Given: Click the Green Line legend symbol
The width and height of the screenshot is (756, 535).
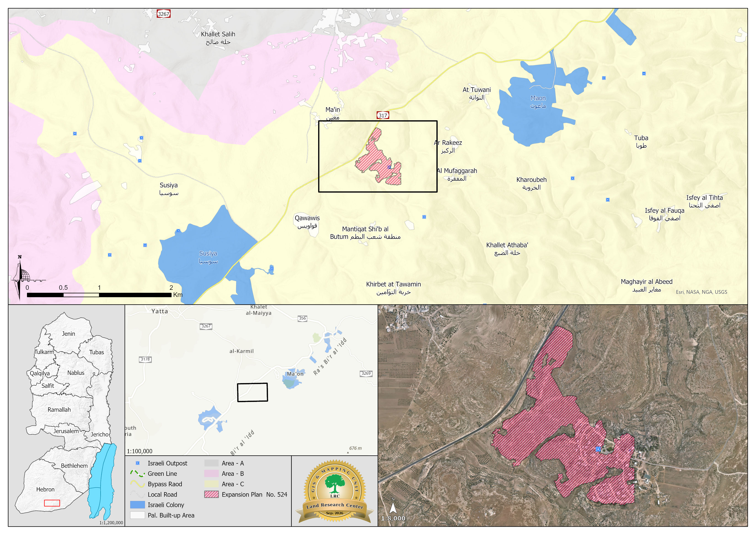Looking at the screenshot, I should (137, 473).
